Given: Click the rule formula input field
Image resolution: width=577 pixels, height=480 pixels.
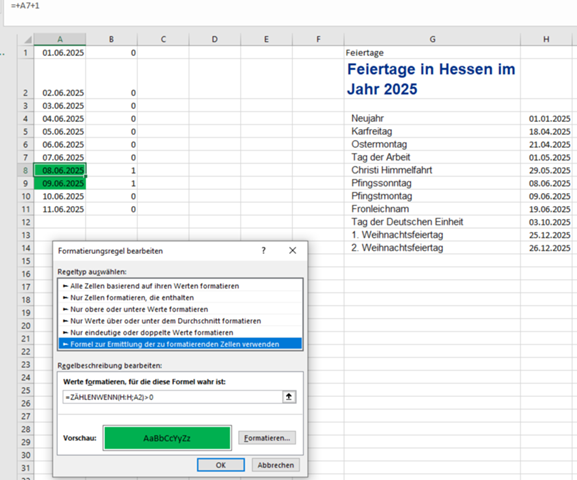Looking at the screenshot, I should point(172,397).
